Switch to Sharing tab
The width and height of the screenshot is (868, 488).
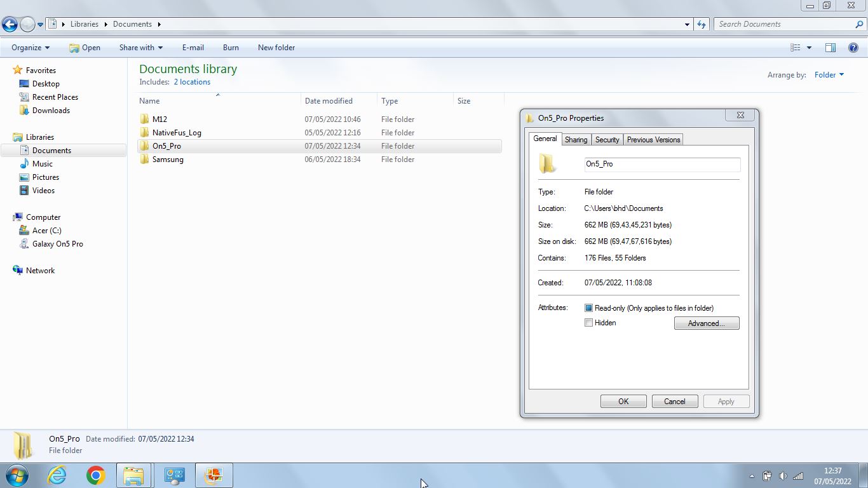point(576,140)
